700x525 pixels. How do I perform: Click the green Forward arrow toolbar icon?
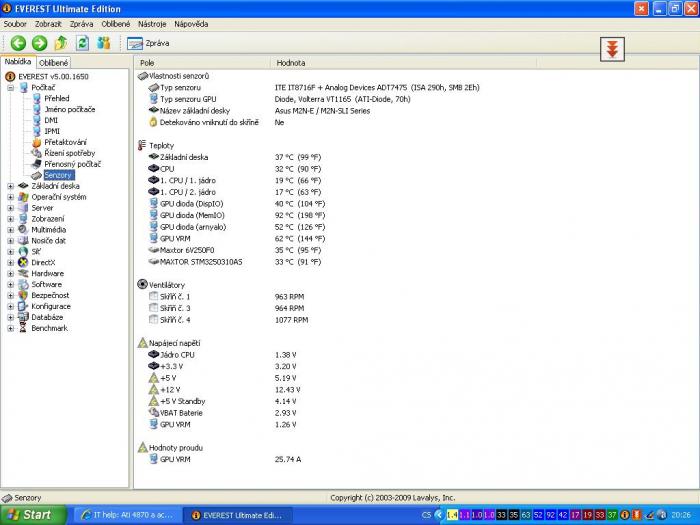tap(39, 43)
